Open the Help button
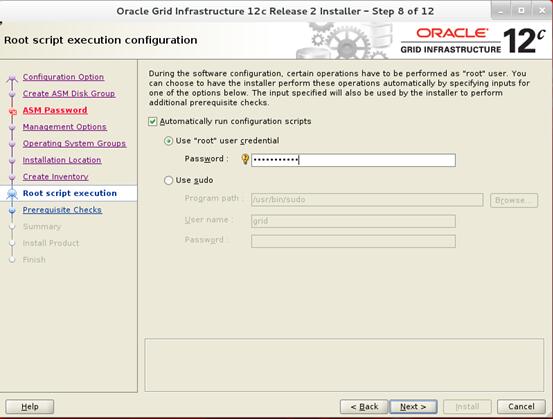 pyautogui.click(x=30, y=407)
